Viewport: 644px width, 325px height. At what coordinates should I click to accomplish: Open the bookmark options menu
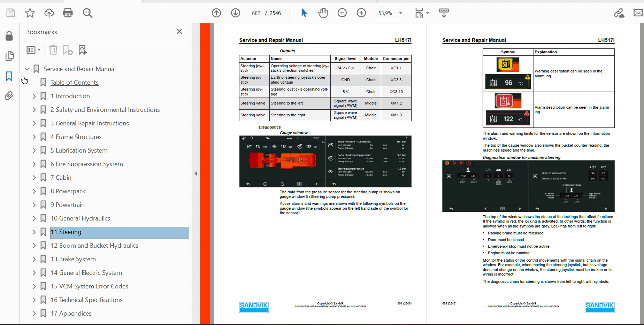(33, 50)
